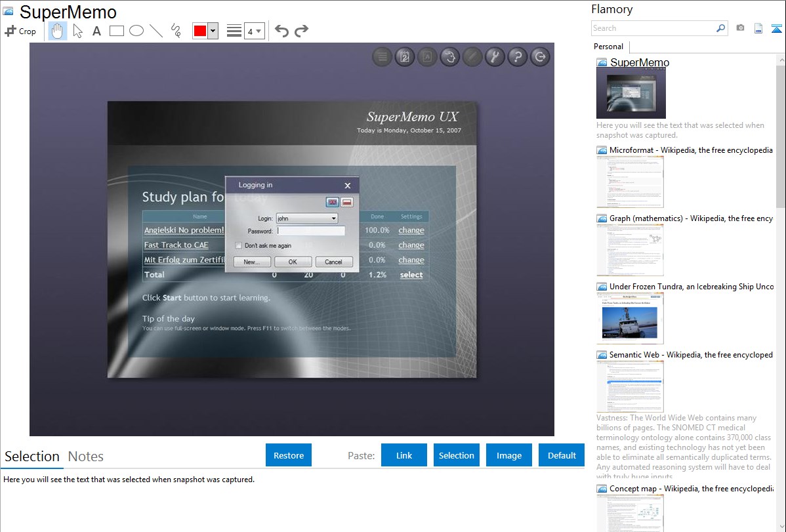This screenshot has height=532, width=786.
Task: Activate the hand pan tool
Action: pos(58,31)
